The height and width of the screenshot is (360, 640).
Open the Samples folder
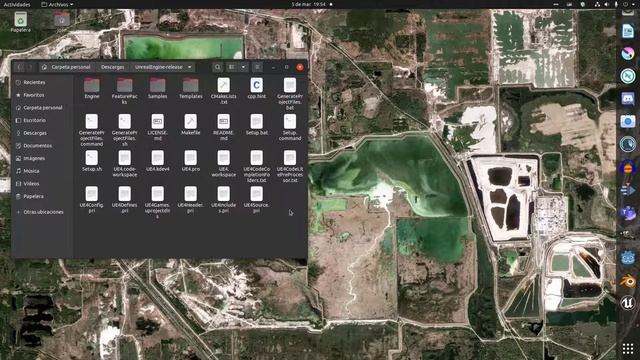click(158, 88)
